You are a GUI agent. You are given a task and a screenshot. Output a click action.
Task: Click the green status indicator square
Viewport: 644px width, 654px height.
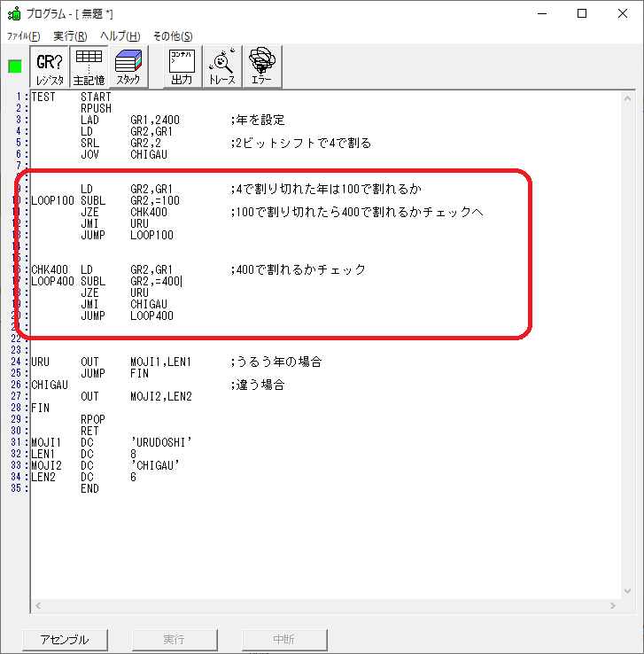(x=15, y=66)
